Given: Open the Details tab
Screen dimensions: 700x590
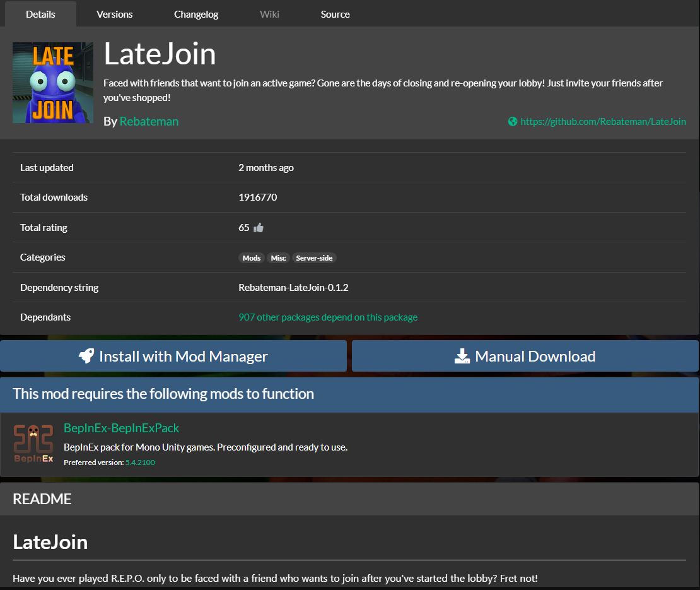Looking at the screenshot, I should coord(40,15).
